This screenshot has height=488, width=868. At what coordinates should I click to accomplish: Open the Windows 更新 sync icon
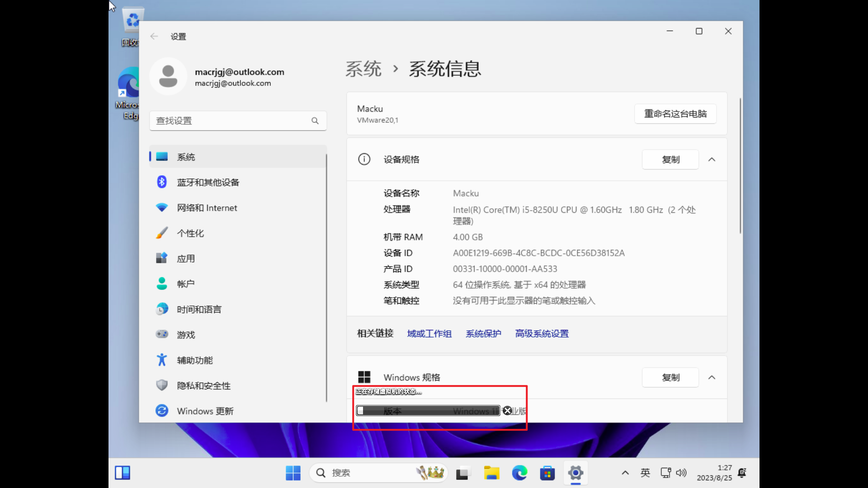[162, 411]
